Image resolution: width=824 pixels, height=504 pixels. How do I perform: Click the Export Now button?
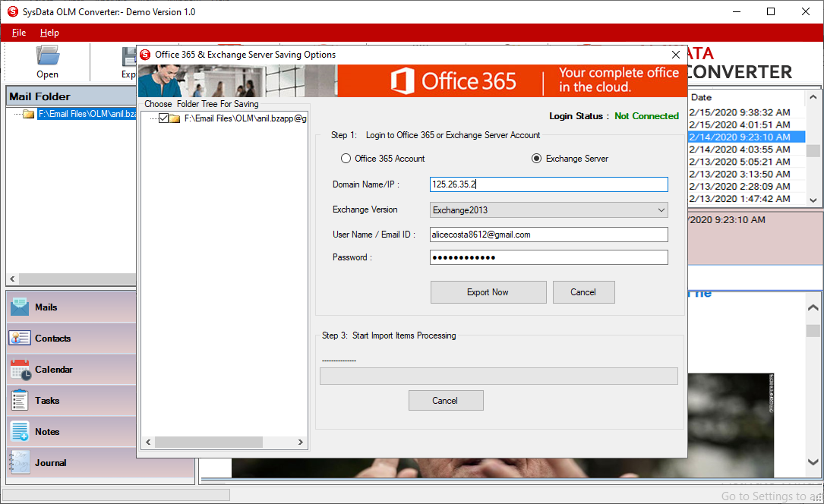pyautogui.click(x=488, y=292)
